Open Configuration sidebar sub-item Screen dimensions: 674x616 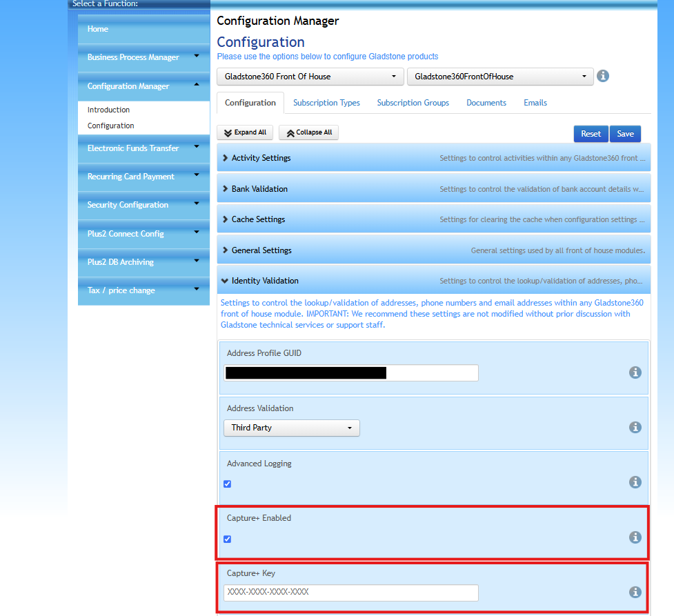tap(110, 126)
